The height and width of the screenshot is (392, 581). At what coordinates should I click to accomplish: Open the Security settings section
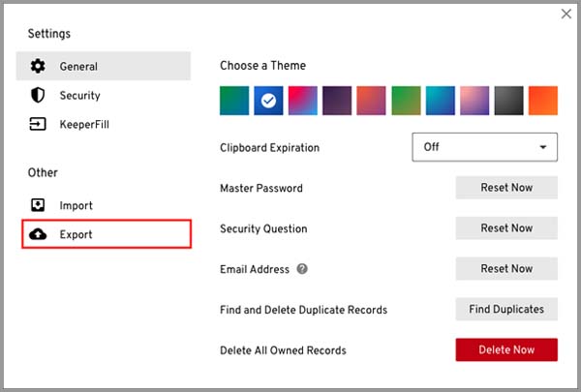pyautogui.click(x=103, y=95)
